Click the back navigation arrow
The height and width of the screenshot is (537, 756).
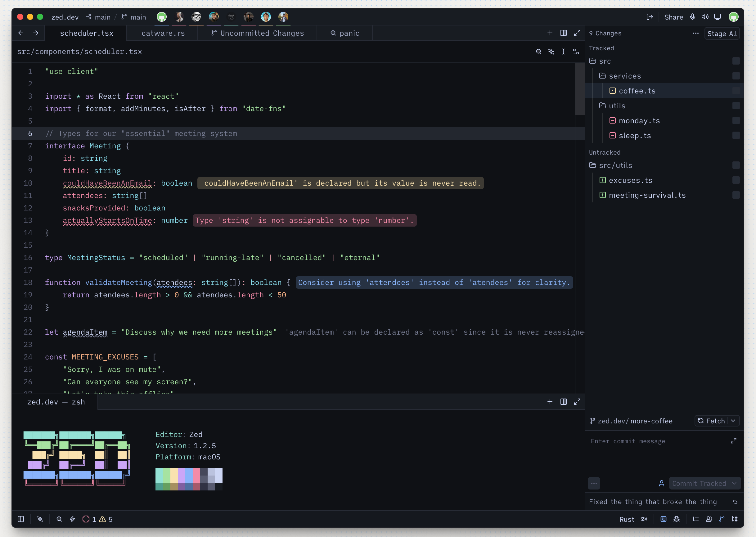point(21,33)
